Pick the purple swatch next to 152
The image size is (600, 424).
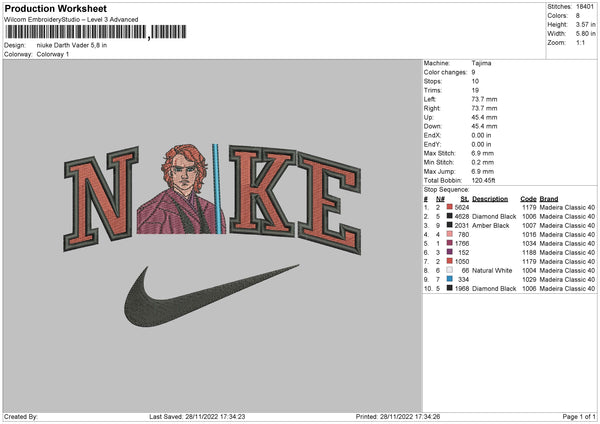[x=450, y=252]
